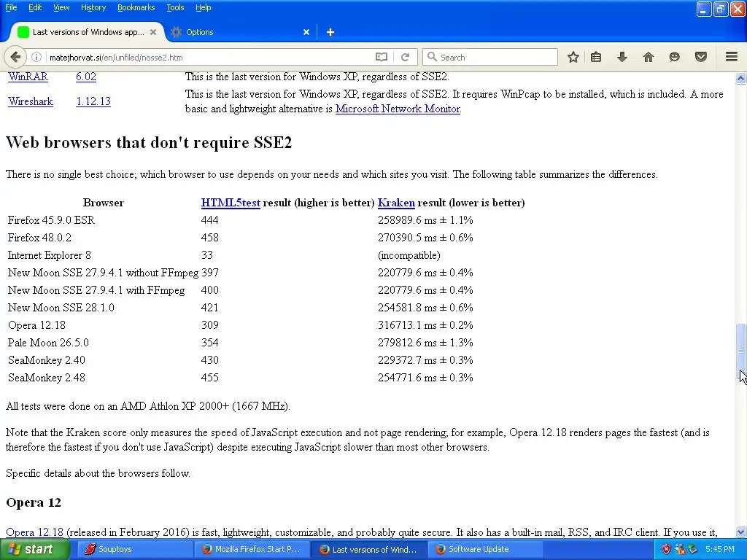
Task: Click the 5:45 PM system clock
Action: [x=720, y=549]
